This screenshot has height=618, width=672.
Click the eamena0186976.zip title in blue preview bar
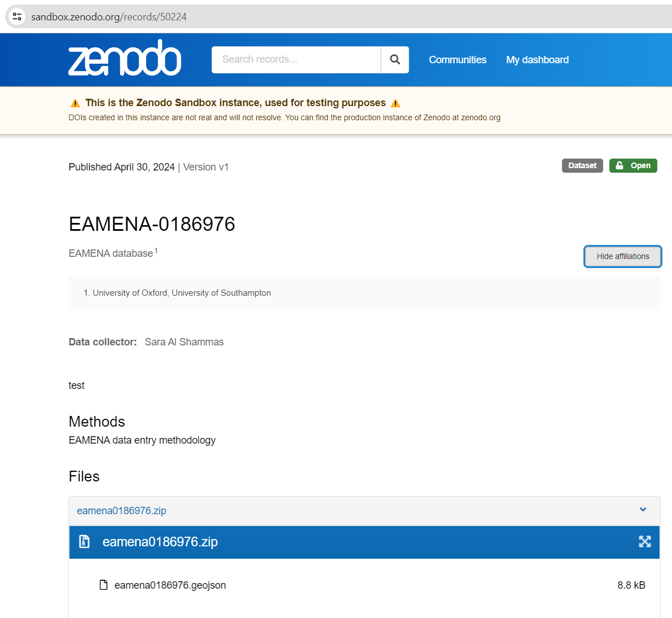(160, 542)
